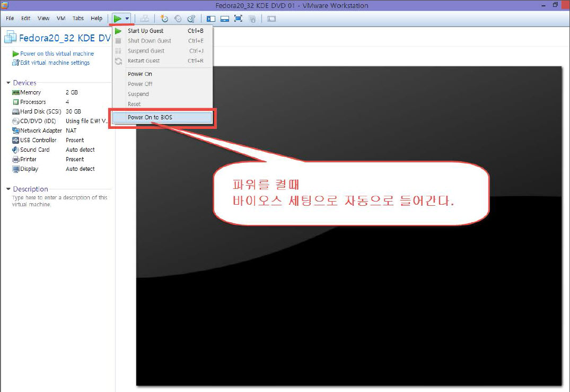Select Shut Down Guest menu entry

point(162,41)
